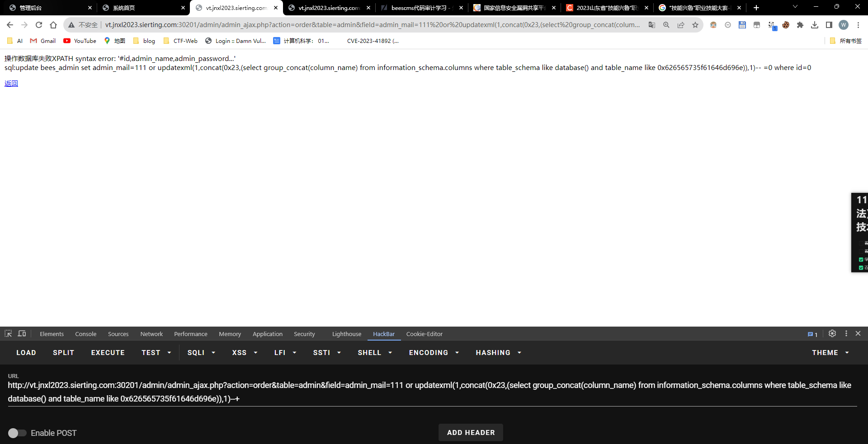Click the browser forward arrow
This screenshot has height=444, width=868.
tap(24, 25)
